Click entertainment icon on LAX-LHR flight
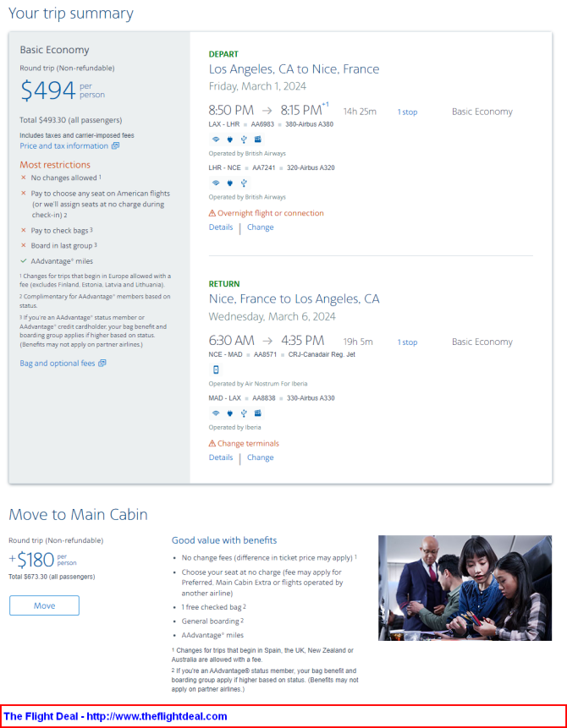 [258, 140]
